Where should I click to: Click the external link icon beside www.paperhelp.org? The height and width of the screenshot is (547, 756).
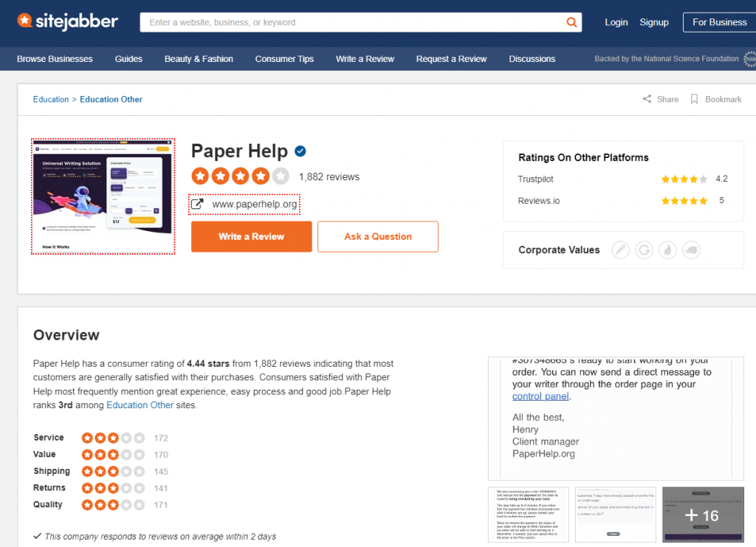(x=197, y=204)
